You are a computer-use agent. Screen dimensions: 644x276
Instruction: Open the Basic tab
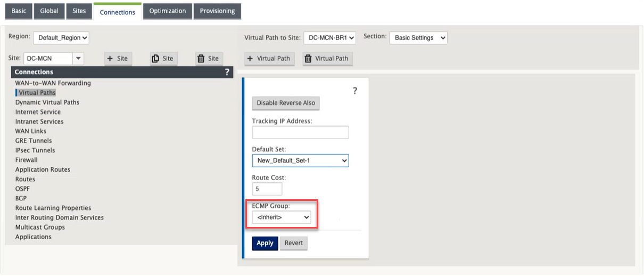(x=19, y=11)
